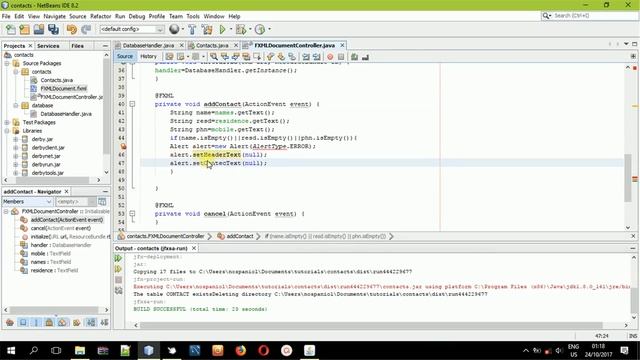Screen dimensions: 640x360
Task: Click the Stop Macro Recording icon
Action: point(341,57)
